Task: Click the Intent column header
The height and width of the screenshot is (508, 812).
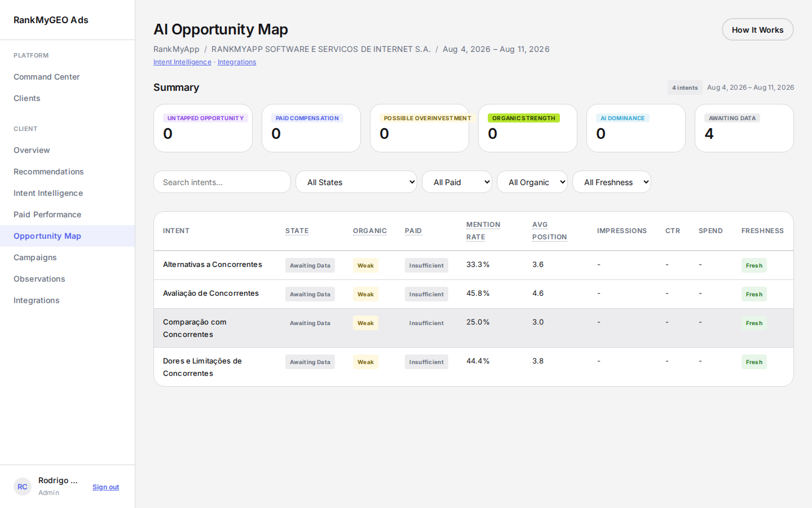Action: (176, 231)
